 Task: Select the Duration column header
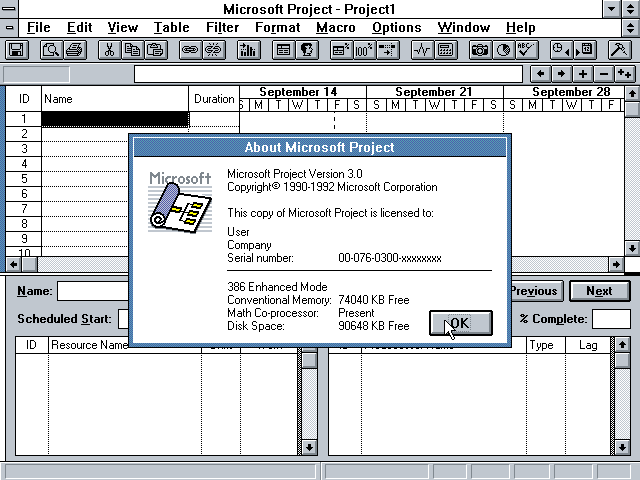[x=214, y=99]
